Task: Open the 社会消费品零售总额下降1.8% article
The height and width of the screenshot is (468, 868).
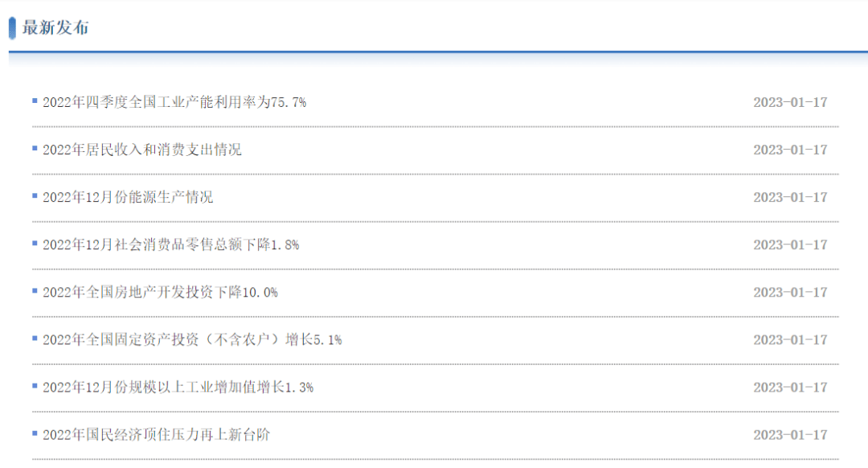Action: [x=170, y=245]
